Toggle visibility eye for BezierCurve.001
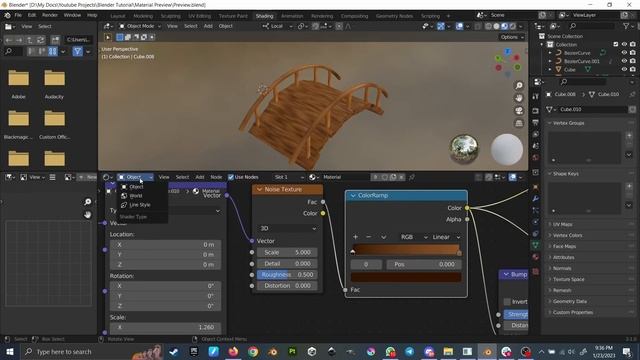Viewport: 640px width, 360px height. click(624, 61)
